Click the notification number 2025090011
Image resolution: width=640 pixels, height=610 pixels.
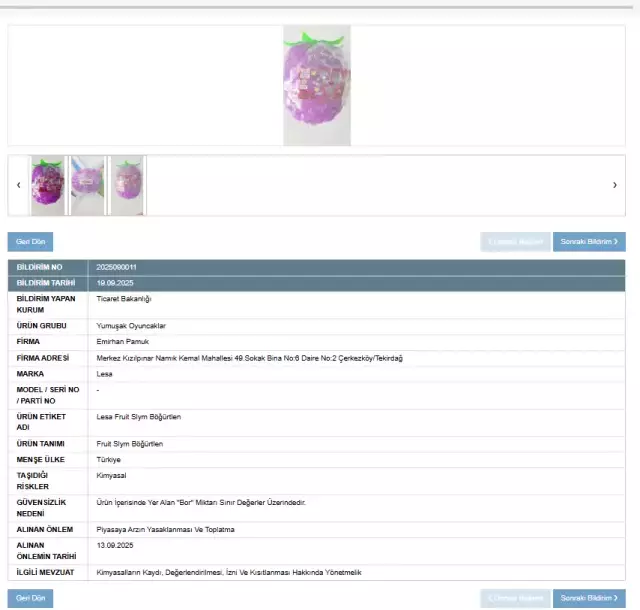pyautogui.click(x=117, y=268)
